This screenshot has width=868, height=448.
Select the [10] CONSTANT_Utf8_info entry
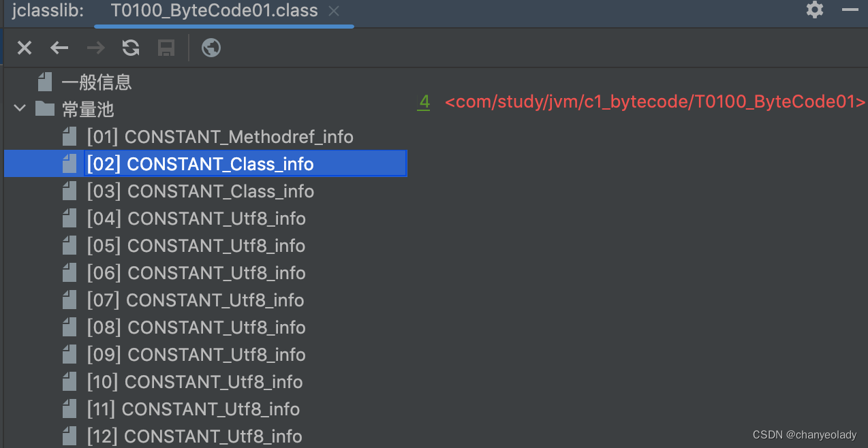pos(194,381)
